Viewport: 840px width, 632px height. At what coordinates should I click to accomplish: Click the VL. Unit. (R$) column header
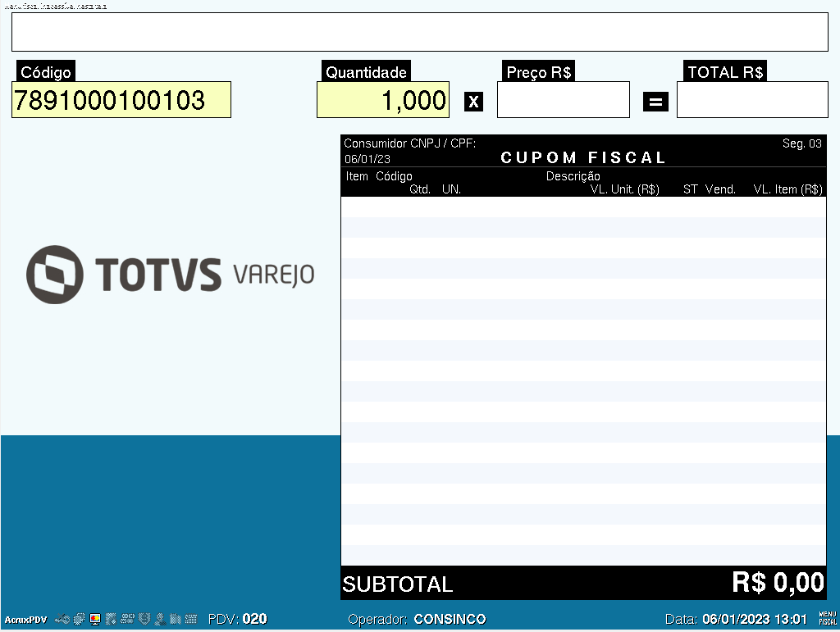coord(624,189)
